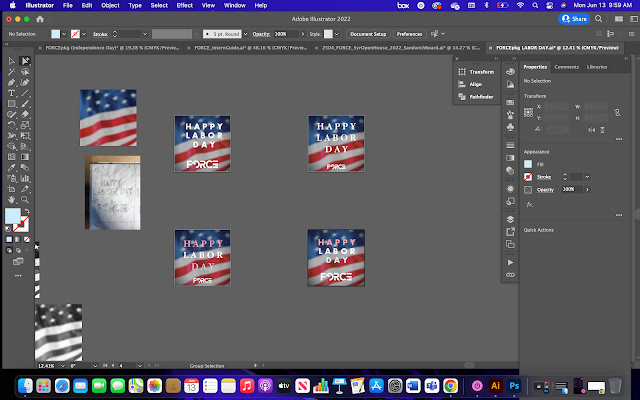Screen dimensions: 640x400
Task: Select the Pen tool
Action: click(11, 82)
